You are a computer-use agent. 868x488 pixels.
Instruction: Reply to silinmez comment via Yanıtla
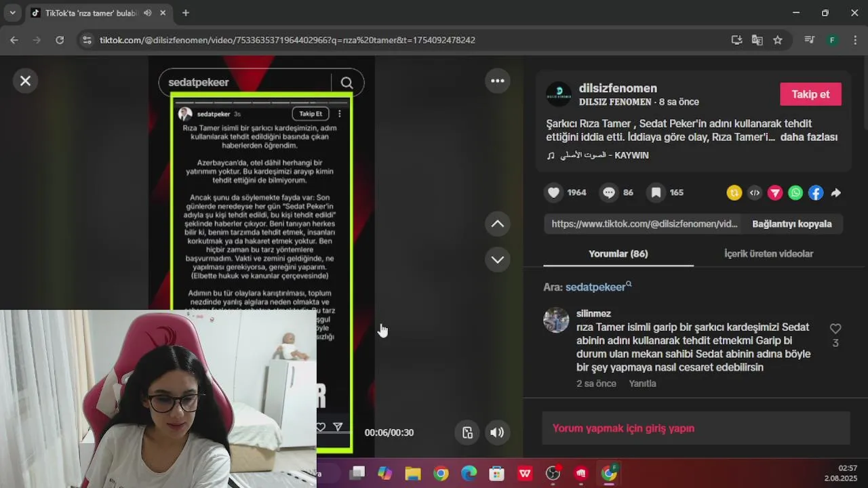(642, 384)
